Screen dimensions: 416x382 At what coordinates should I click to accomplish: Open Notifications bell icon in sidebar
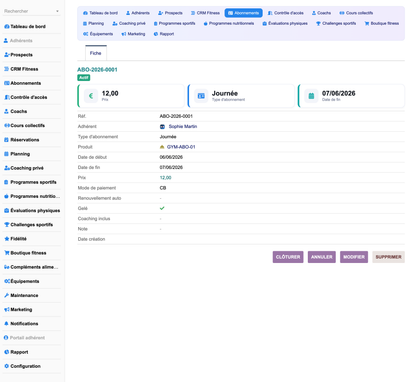click(x=6, y=324)
